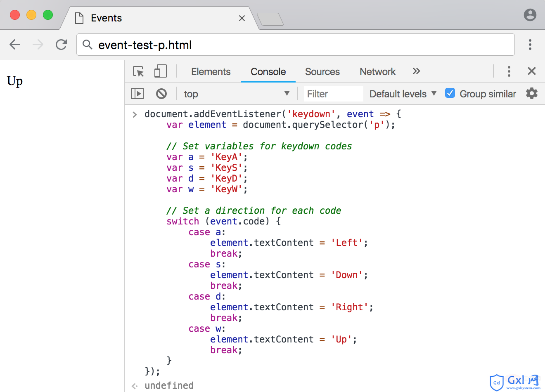Click the browser back arrow

coord(15,45)
